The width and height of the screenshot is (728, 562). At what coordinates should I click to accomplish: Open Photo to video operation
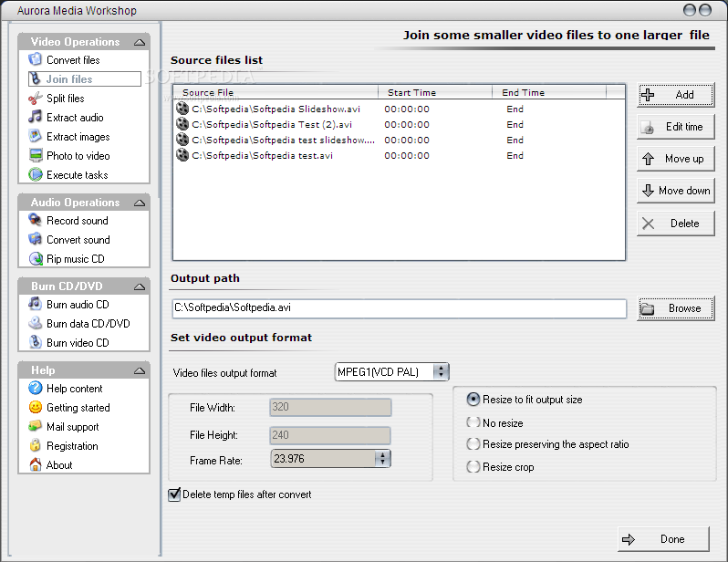[x=78, y=155]
